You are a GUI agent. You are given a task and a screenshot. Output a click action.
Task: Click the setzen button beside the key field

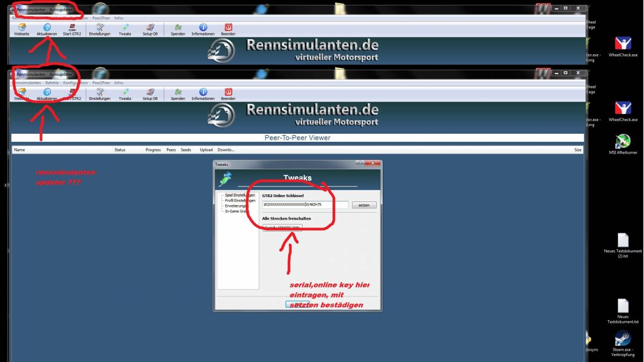(364, 205)
